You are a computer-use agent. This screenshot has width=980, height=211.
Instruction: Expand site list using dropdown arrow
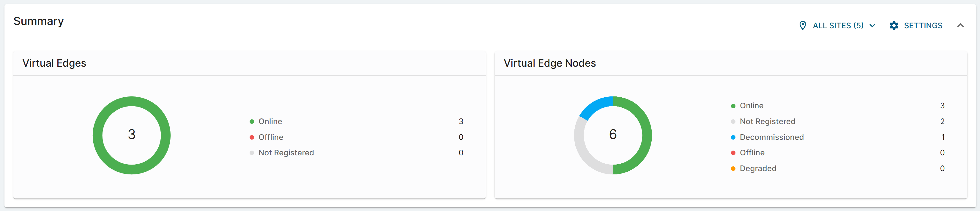[872, 26]
